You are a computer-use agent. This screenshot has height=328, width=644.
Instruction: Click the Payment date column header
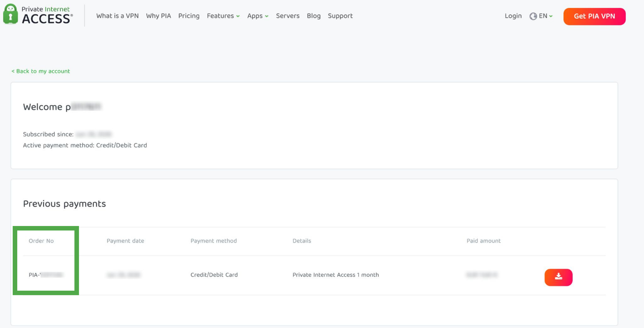coord(125,241)
